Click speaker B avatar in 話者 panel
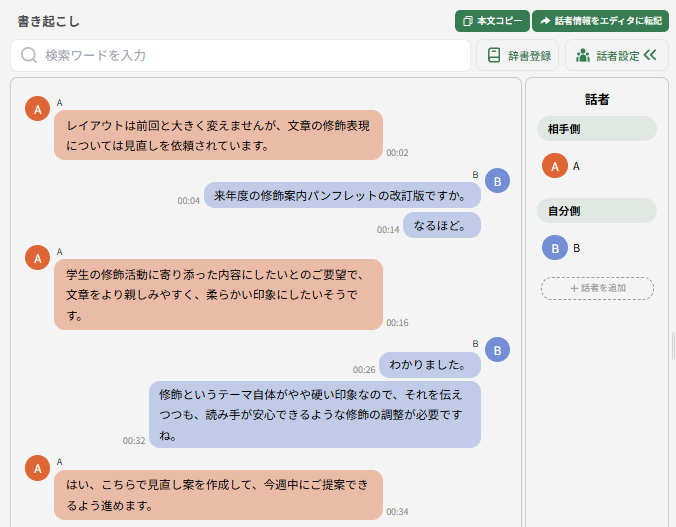The height and width of the screenshot is (527, 676). (554, 248)
